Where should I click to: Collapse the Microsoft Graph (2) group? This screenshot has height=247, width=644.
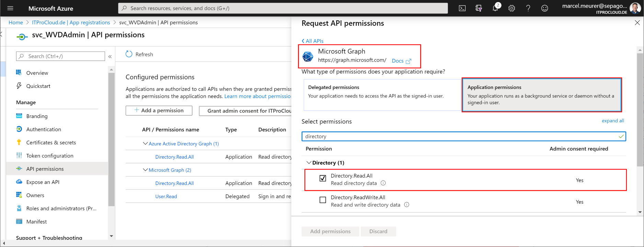pyautogui.click(x=145, y=170)
